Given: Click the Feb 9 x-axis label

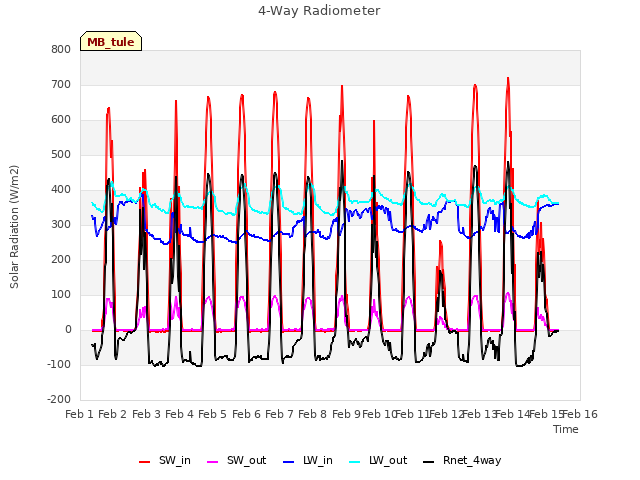Looking at the screenshot, I should (346, 414).
